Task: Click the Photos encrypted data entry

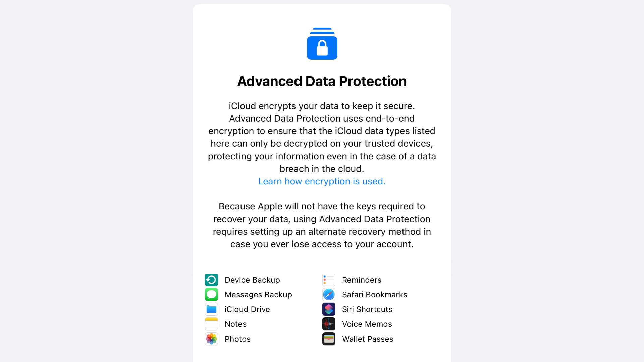Action: point(227,339)
